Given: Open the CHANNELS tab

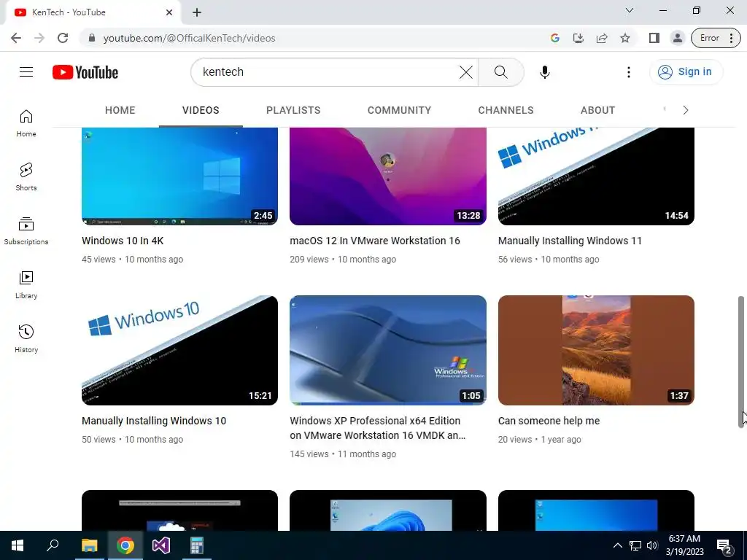Looking at the screenshot, I should 506,110.
